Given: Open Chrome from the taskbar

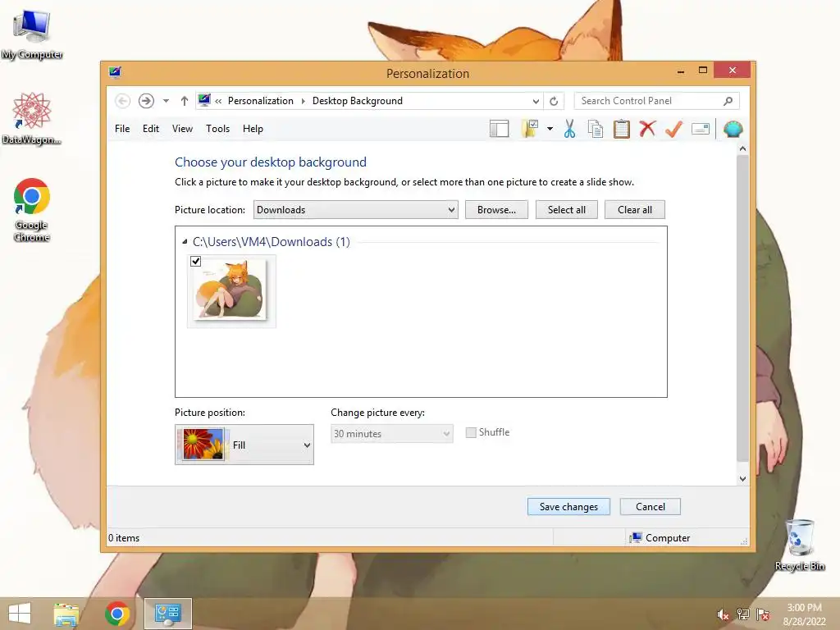Looking at the screenshot, I should (x=116, y=614).
